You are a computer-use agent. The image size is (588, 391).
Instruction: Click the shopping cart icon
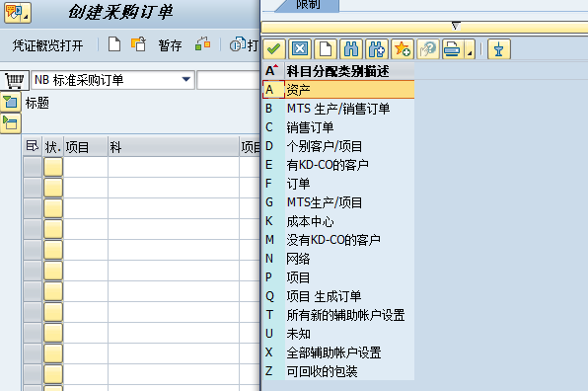tap(15, 80)
